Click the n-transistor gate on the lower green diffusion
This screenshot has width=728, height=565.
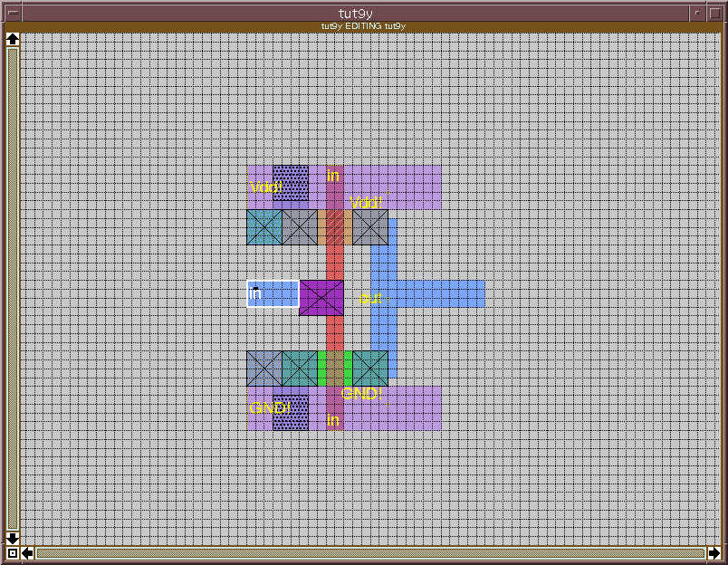click(x=335, y=369)
